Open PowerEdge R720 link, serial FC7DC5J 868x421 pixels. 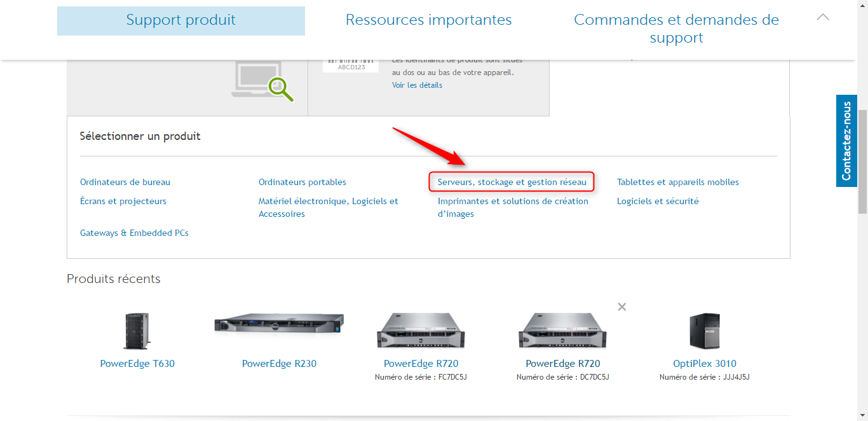coord(421,364)
